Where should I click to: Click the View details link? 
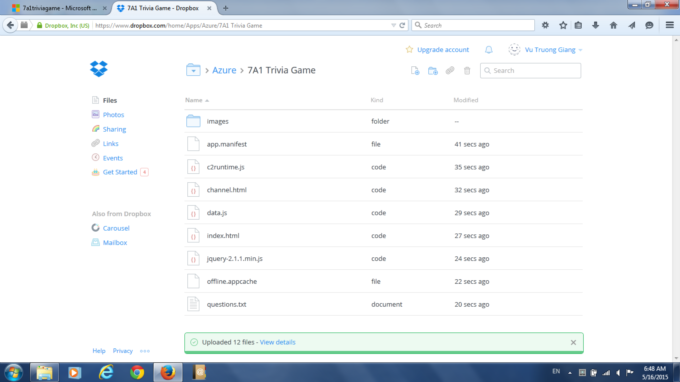point(278,342)
